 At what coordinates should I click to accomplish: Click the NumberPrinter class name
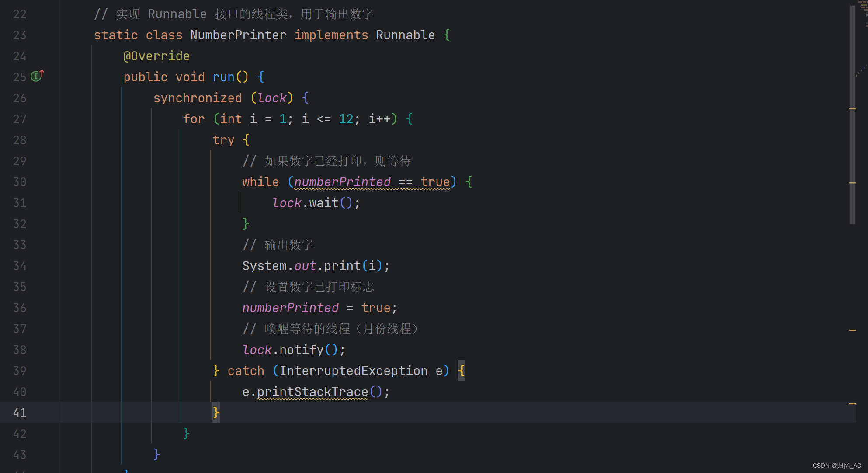[238, 35]
